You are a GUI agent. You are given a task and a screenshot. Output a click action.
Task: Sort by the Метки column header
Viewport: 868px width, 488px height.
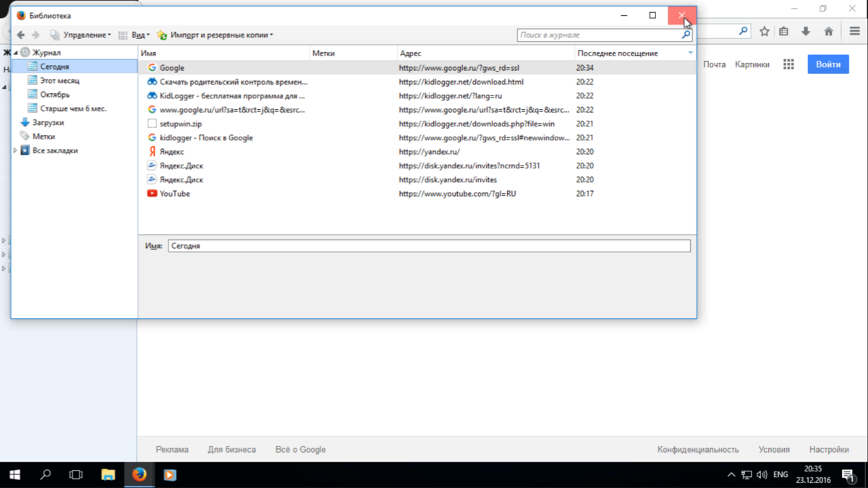(354, 53)
